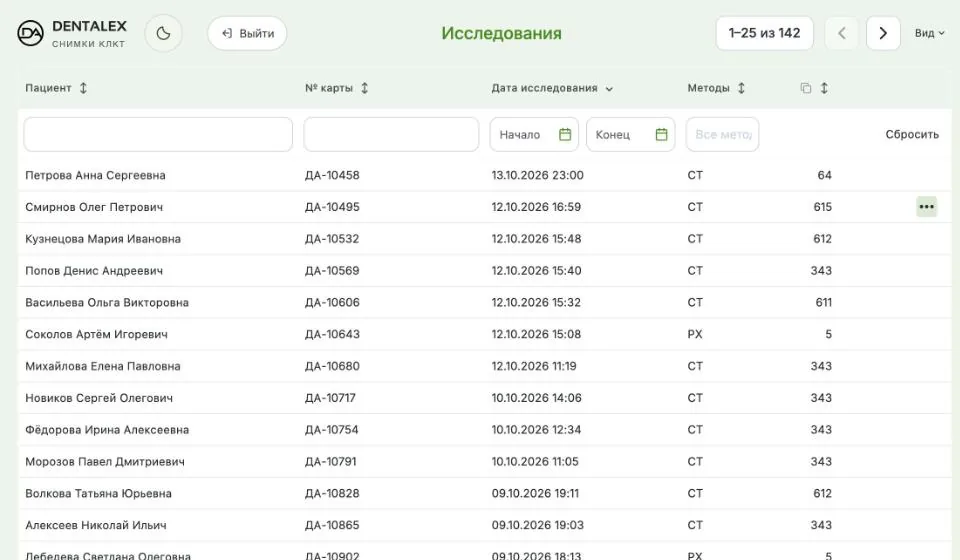
Task: Select patient Кузнецова Мария Ивановна
Action: (103, 239)
